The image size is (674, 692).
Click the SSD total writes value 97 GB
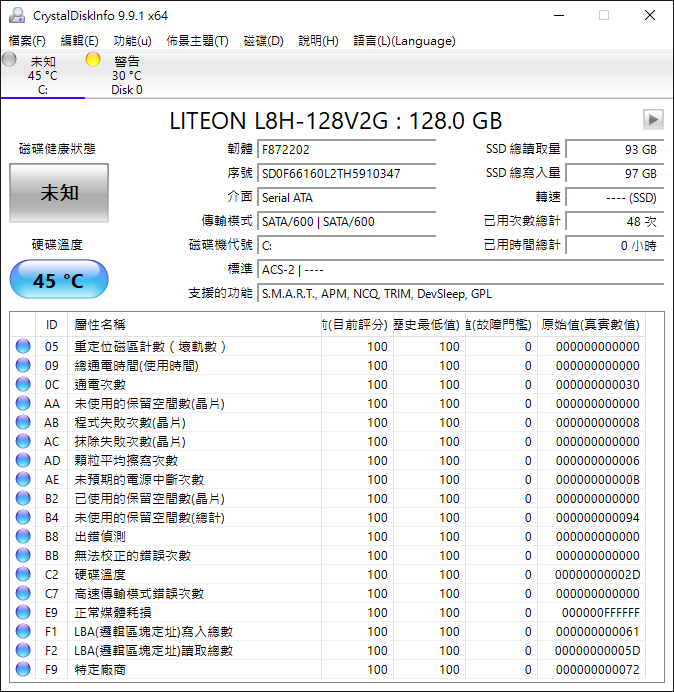tap(614, 173)
